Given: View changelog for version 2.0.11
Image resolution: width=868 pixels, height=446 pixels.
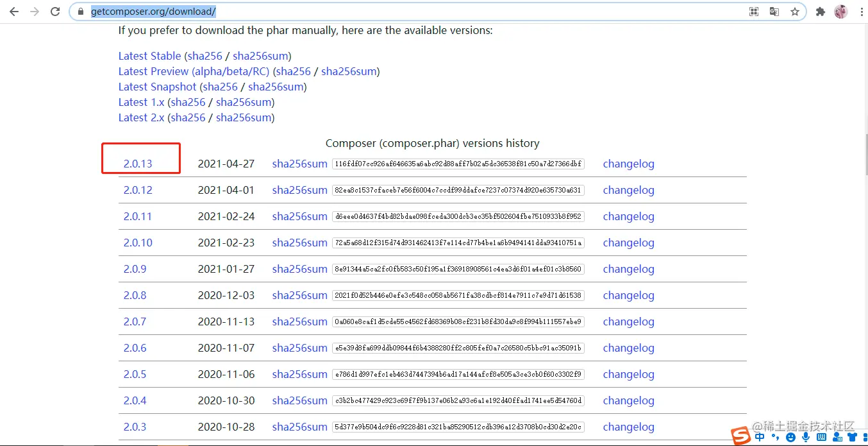Looking at the screenshot, I should point(628,216).
